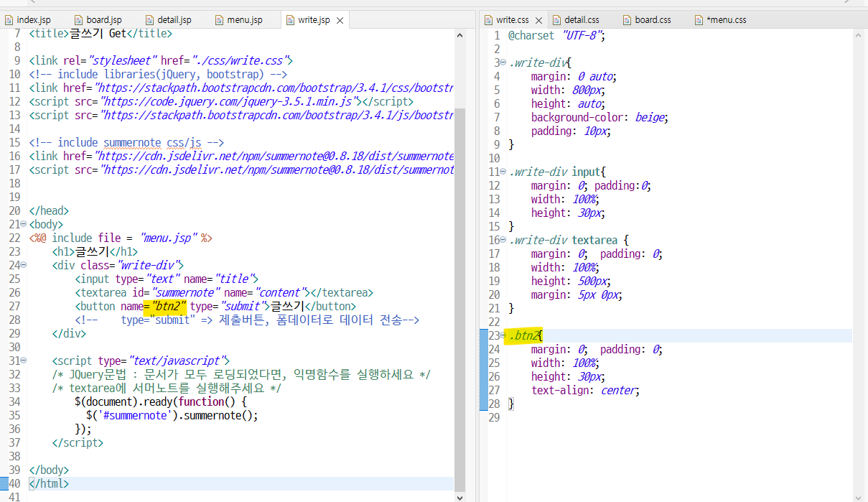Viewport: 868px width, 502px height.
Task: Click the jquery-3.5.1.min.js script URL
Action: 229,101
